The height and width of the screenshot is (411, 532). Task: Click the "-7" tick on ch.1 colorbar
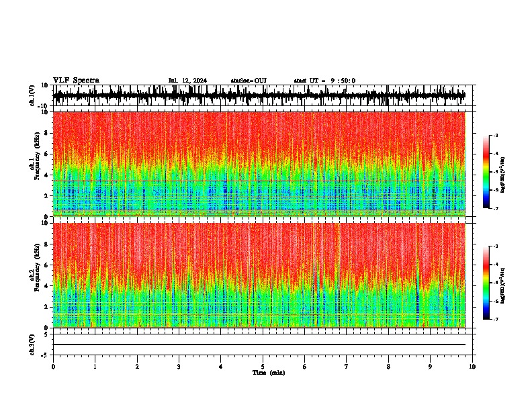[x=496, y=208]
